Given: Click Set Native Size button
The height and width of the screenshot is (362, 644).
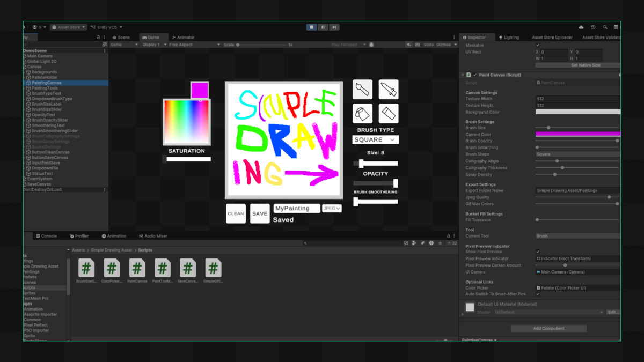Looking at the screenshot, I should pos(578,65).
